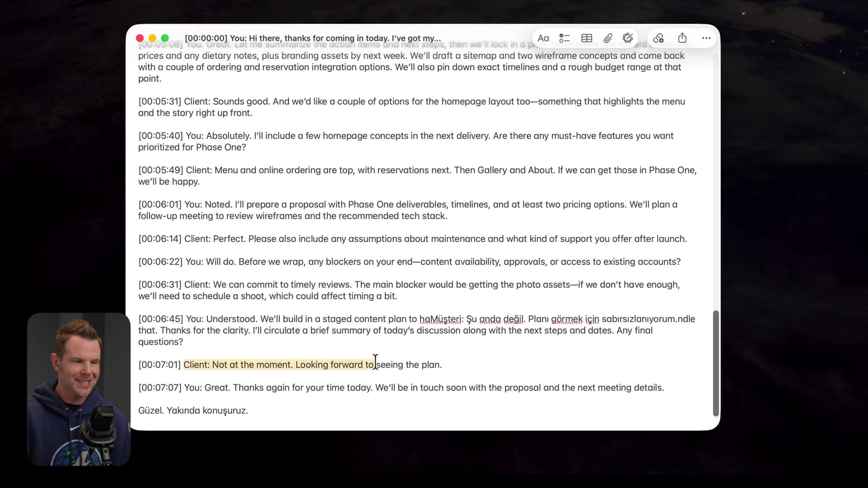Click the [00:07:07] timestamp
Image resolution: width=868 pixels, height=488 pixels.
point(160,388)
